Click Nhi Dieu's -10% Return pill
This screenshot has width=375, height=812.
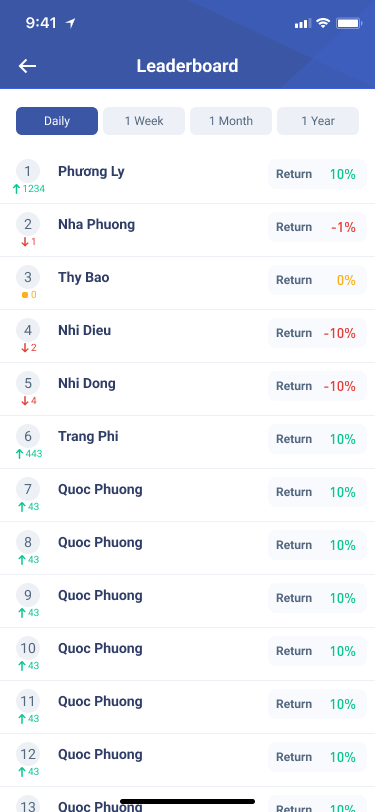318,333
